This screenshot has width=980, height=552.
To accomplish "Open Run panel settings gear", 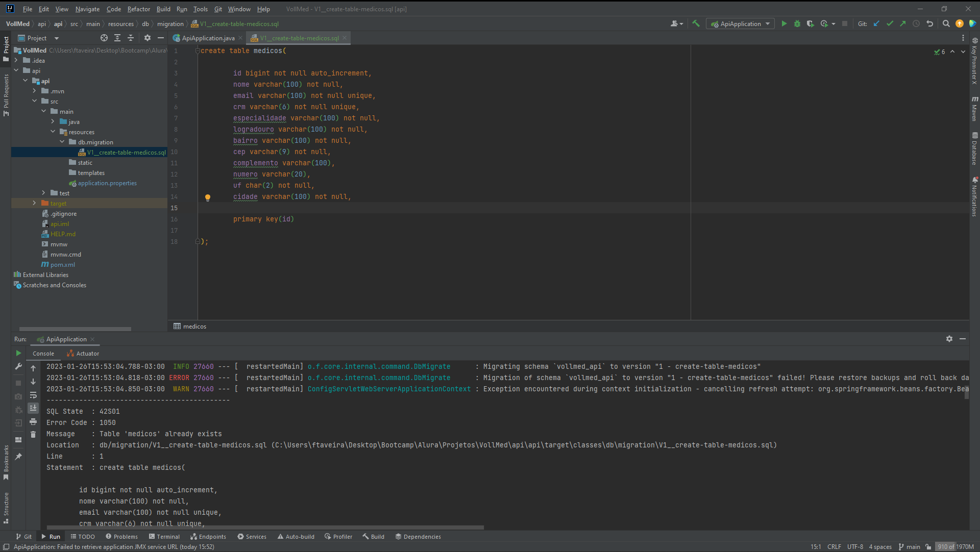I will click(x=949, y=339).
